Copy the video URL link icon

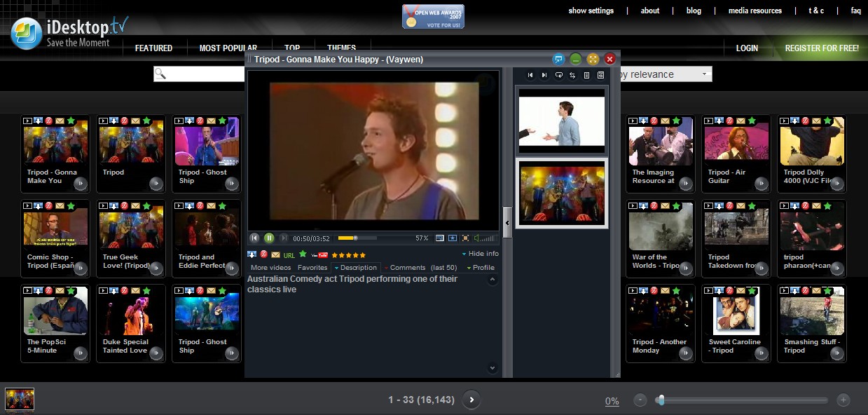click(289, 254)
